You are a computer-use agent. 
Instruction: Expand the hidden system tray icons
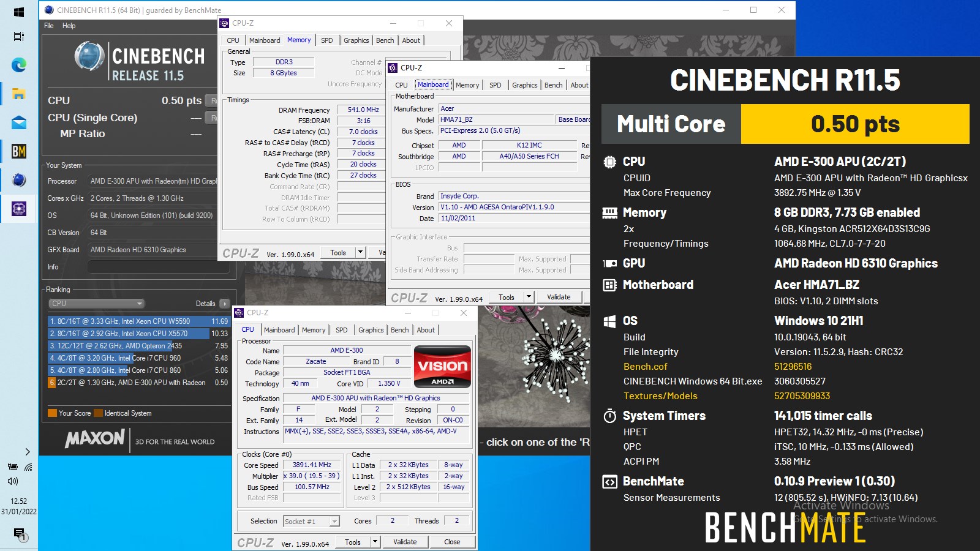28,452
